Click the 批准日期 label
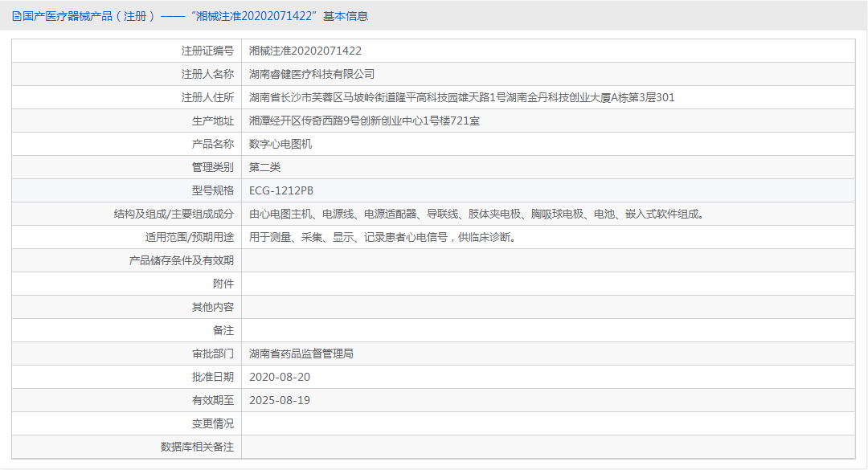 (212, 377)
